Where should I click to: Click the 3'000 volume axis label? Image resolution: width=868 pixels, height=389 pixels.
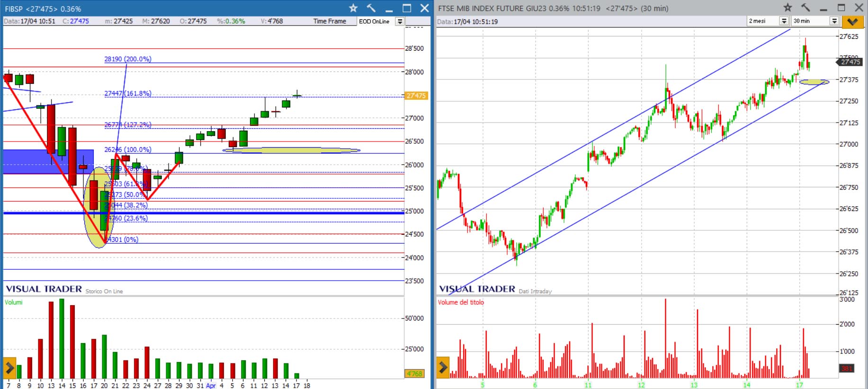click(847, 299)
